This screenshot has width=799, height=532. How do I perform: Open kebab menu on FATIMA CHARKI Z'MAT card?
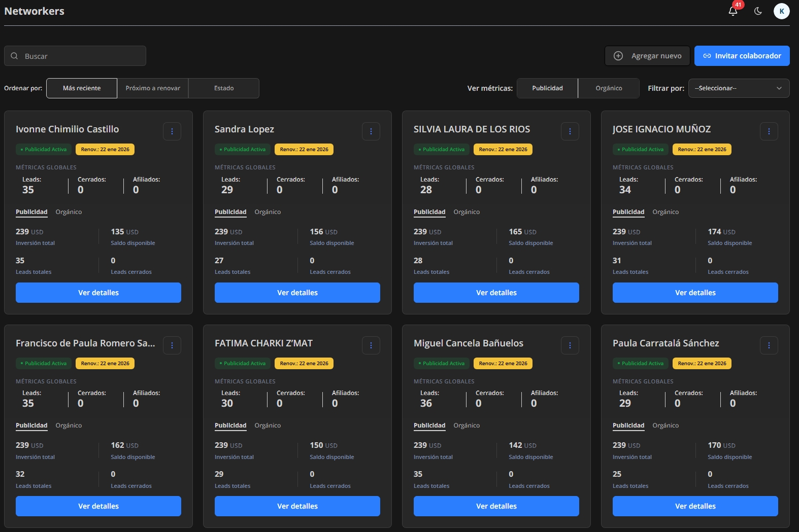pyautogui.click(x=371, y=345)
